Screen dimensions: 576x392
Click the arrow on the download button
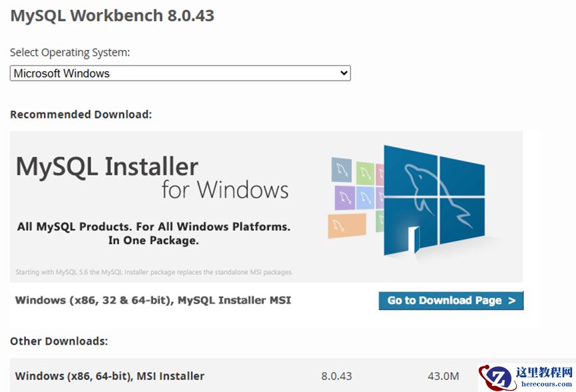[513, 300]
